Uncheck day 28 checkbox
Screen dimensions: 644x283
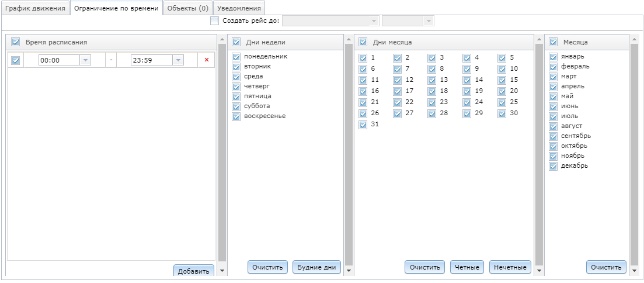tap(431, 113)
